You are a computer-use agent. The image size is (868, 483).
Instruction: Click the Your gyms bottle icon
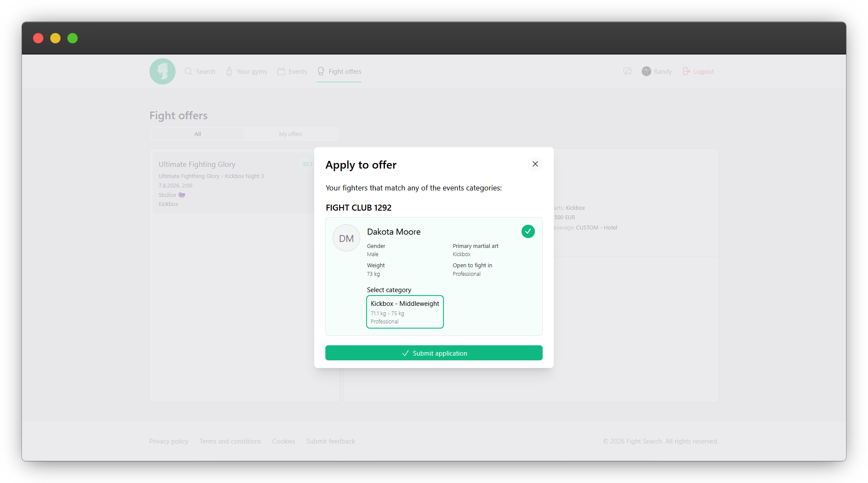tap(229, 71)
